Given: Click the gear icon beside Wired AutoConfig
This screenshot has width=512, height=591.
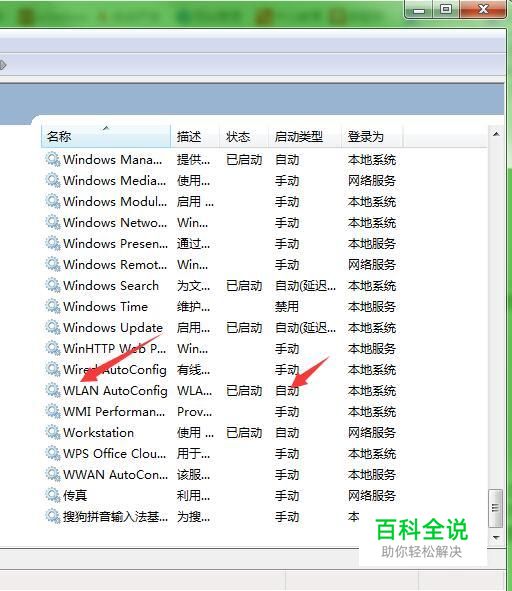Looking at the screenshot, I should click(53, 369).
